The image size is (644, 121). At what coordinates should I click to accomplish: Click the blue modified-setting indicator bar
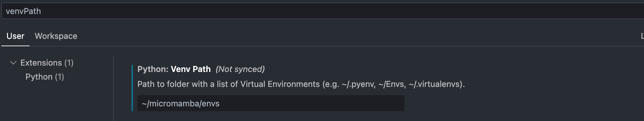pyautogui.click(x=132, y=88)
